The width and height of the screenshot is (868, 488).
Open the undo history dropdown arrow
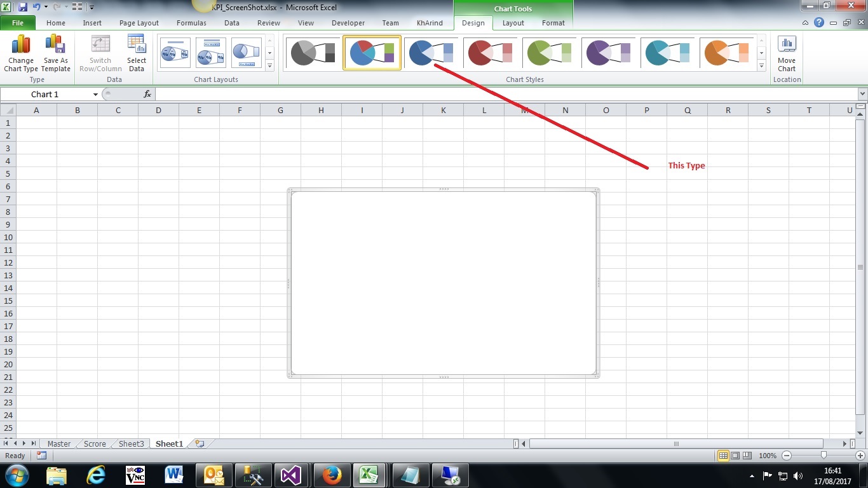pos(46,8)
